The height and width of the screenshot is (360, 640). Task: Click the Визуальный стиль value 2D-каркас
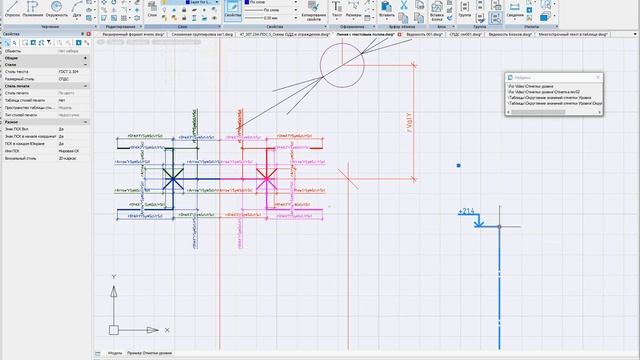(68, 158)
